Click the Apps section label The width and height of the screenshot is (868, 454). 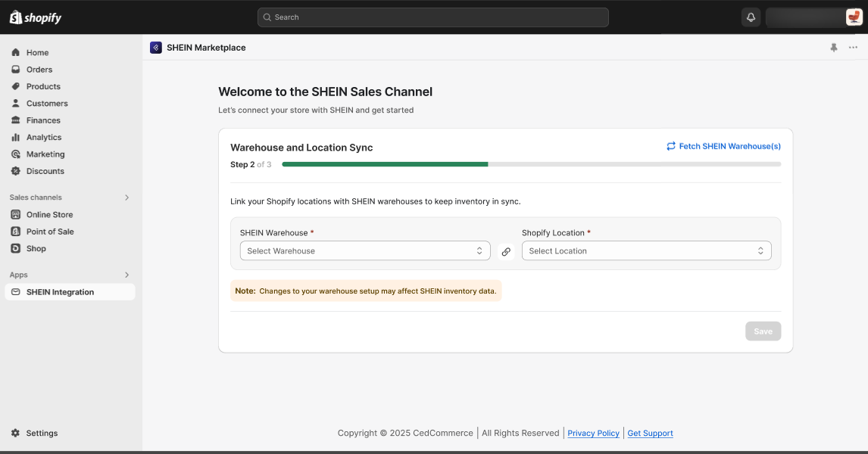[x=18, y=275]
